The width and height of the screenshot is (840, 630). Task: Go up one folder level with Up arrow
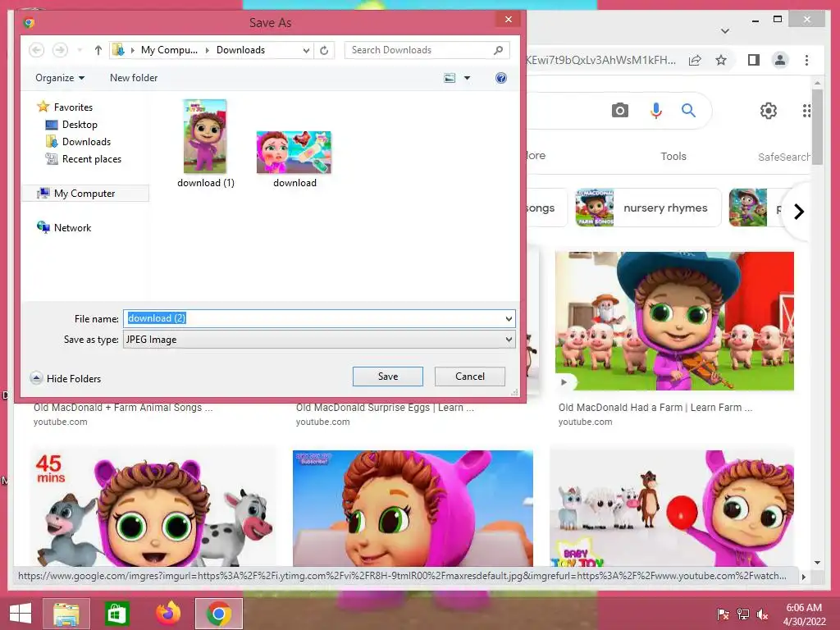pyautogui.click(x=98, y=50)
